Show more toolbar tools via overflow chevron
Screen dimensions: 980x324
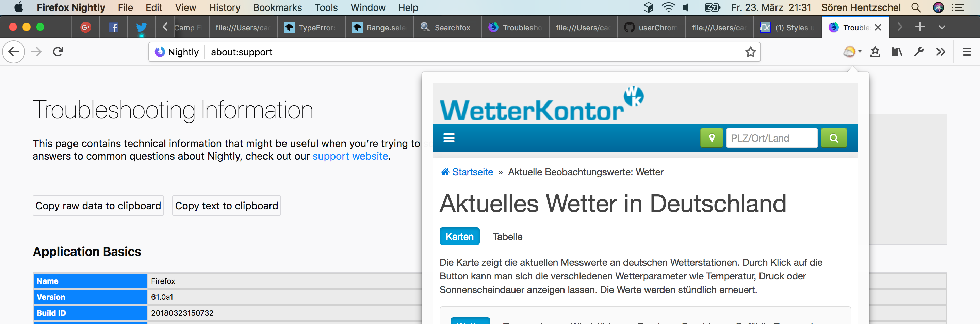941,52
